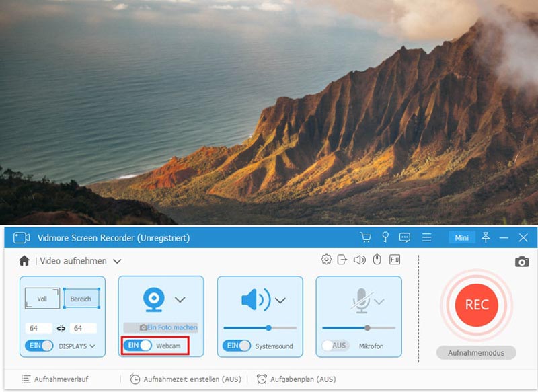Click the feedback chat bubble icon
The height and width of the screenshot is (392, 538).
(405, 237)
